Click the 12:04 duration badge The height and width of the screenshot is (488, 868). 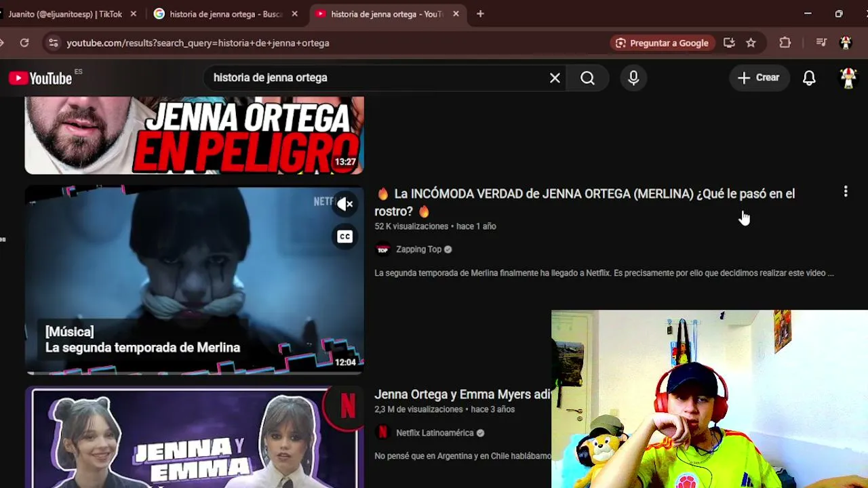click(x=345, y=363)
